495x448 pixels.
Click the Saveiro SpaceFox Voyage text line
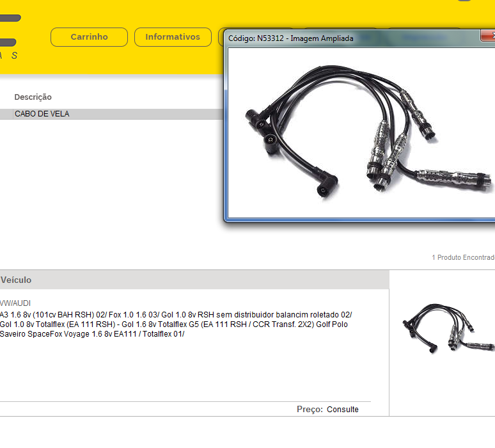click(x=92, y=334)
